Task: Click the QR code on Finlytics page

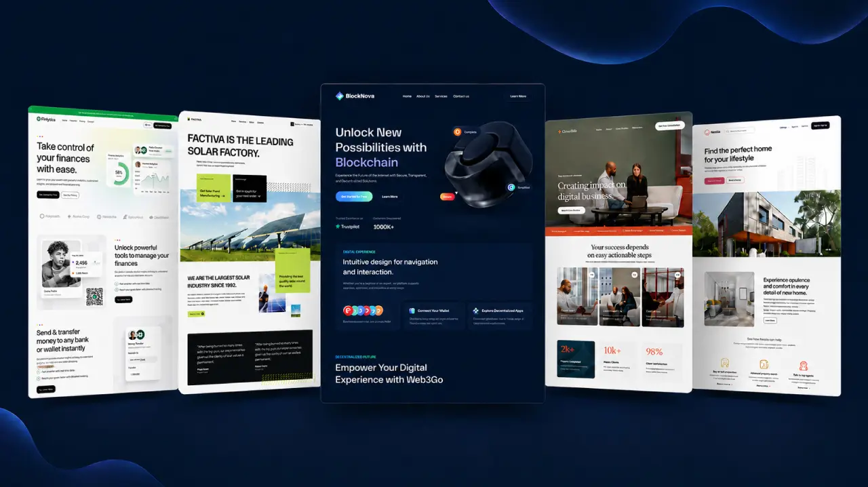Action: 94,296
